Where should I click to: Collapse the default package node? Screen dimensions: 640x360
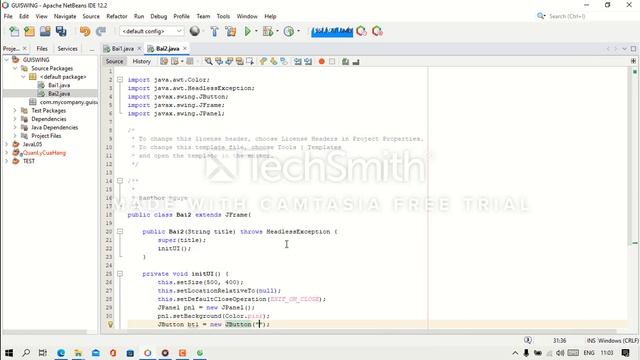click(23, 77)
